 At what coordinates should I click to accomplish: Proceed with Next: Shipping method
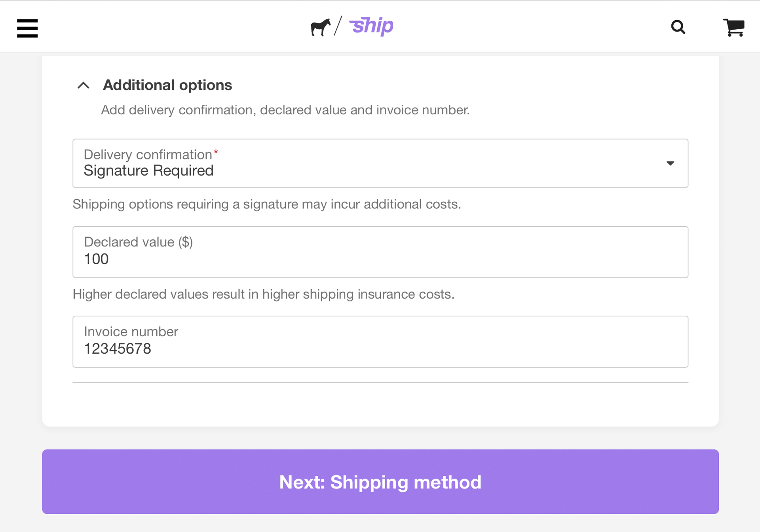(x=380, y=482)
